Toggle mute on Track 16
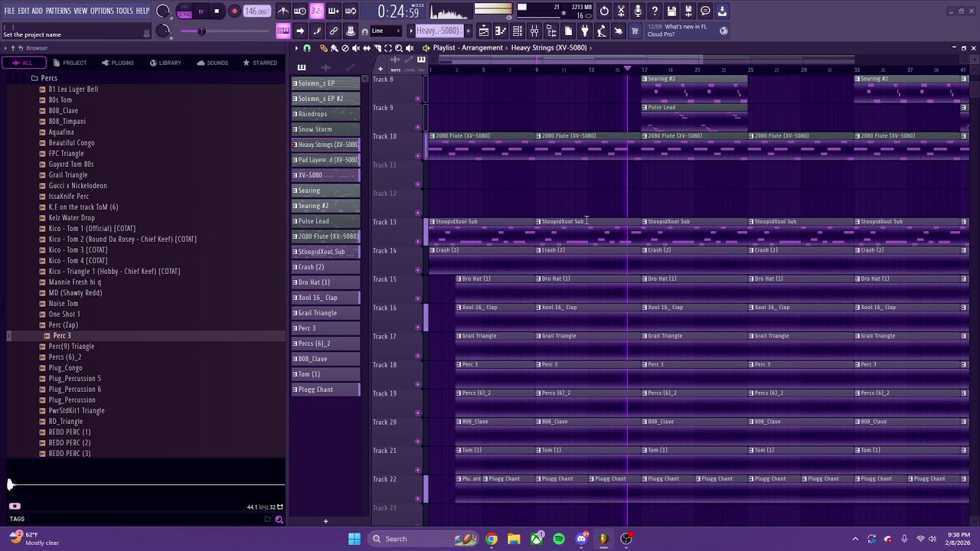 (418, 327)
